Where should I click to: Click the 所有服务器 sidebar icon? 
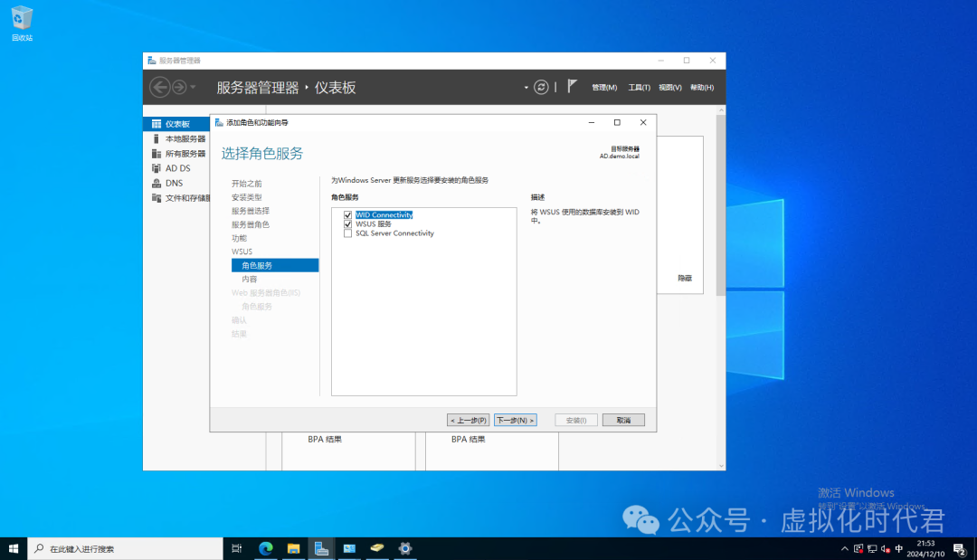157,154
